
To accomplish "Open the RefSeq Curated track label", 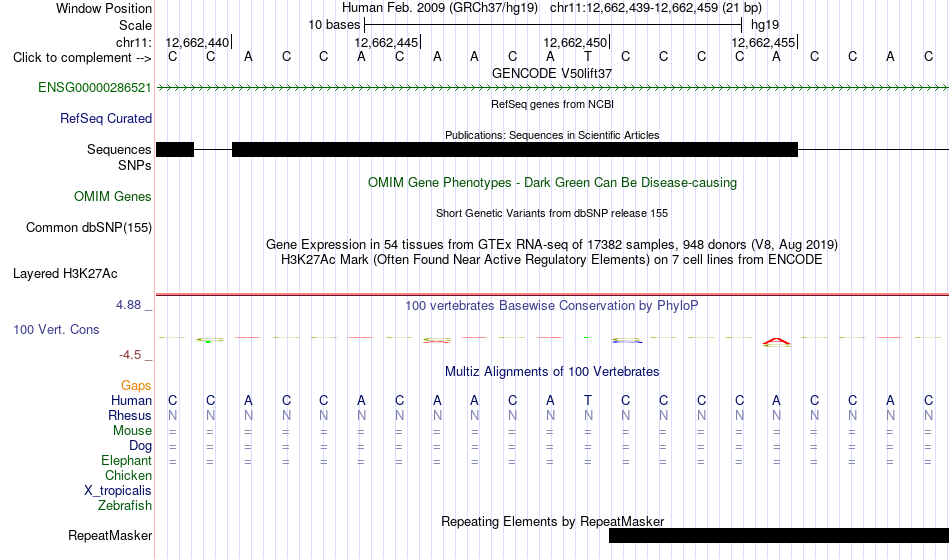I will (x=105, y=118).
